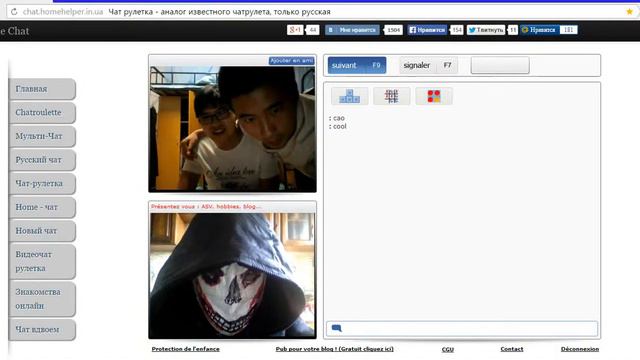Click the VK like button
This screenshot has width=640, height=360.
[352, 30]
